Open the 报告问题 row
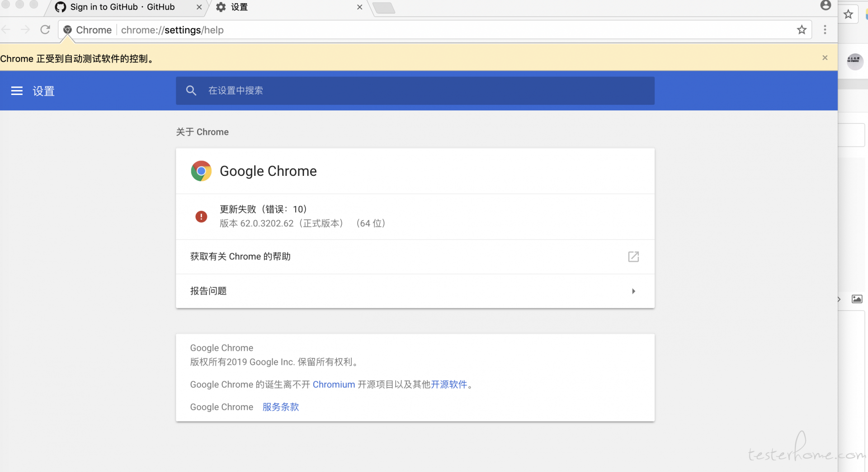Screen dimensions: 868x472 [415, 291]
